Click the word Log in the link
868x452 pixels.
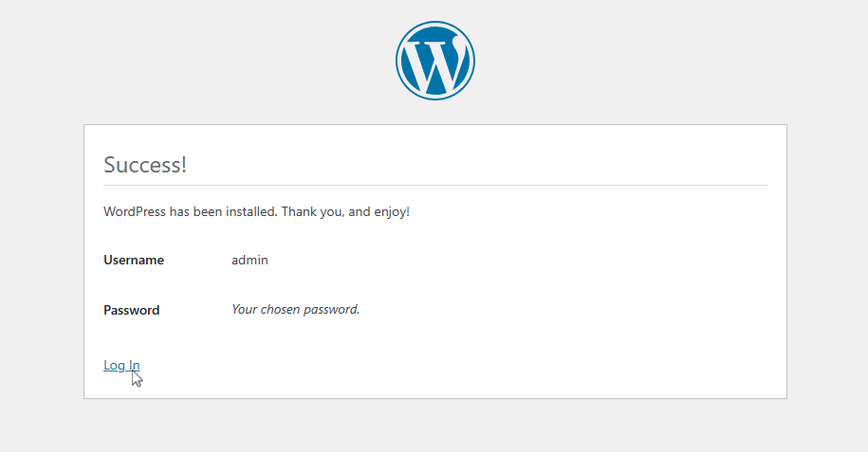(114, 365)
